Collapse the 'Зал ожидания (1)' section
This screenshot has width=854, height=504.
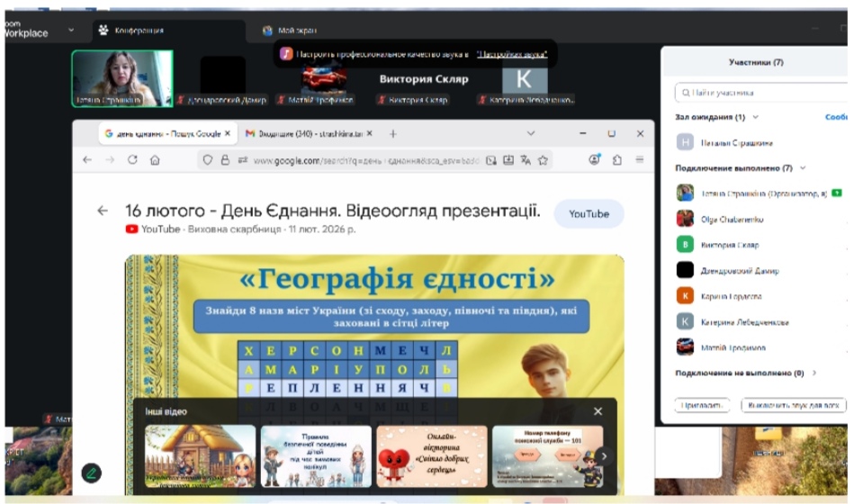pyautogui.click(x=756, y=117)
